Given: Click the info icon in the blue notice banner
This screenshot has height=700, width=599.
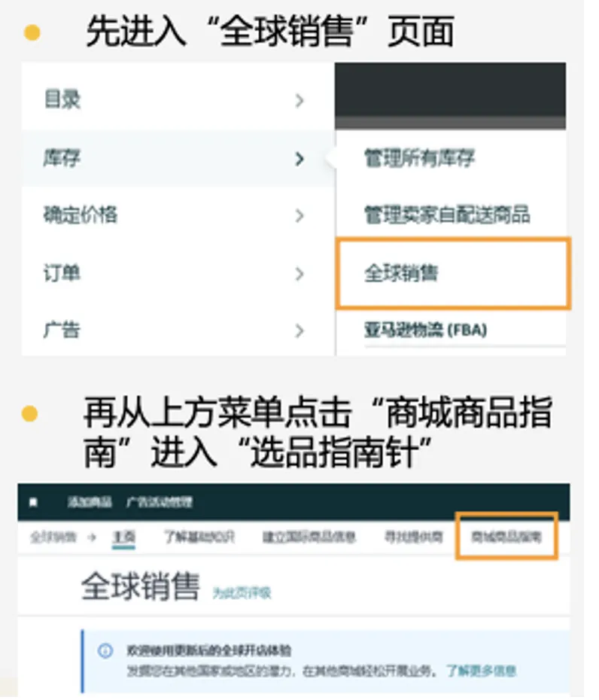Looking at the screenshot, I should pos(106,651).
